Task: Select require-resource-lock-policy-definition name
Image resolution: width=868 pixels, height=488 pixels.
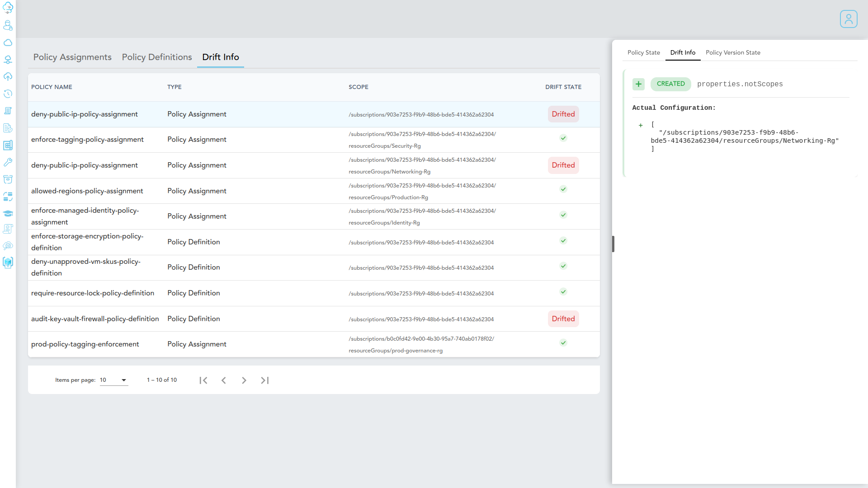Action: tap(93, 293)
